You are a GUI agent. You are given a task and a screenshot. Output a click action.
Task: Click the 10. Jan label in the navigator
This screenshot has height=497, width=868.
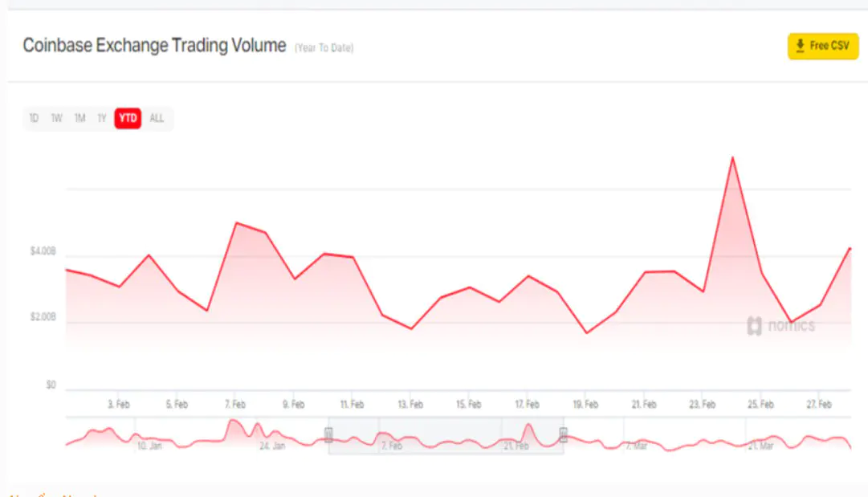click(149, 446)
